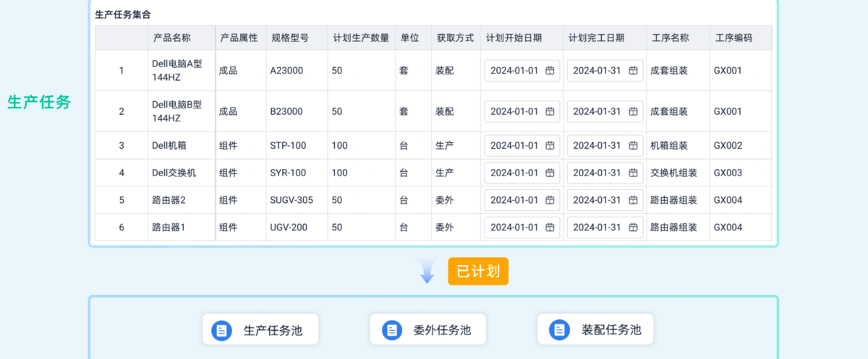
Task: Click spec model SUGV-305
Action: [x=292, y=200]
